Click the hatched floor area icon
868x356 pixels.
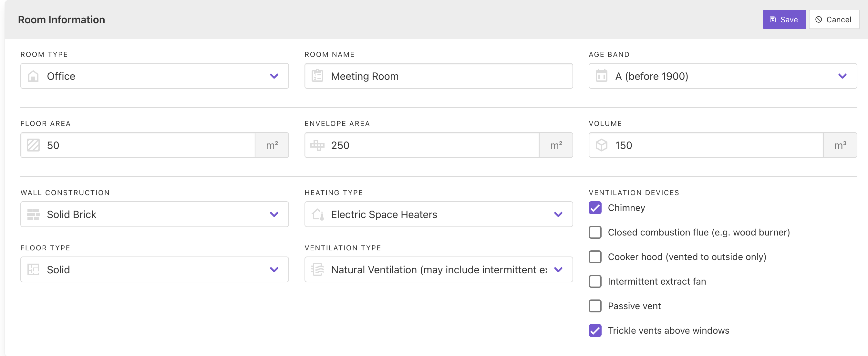(x=33, y=145)
